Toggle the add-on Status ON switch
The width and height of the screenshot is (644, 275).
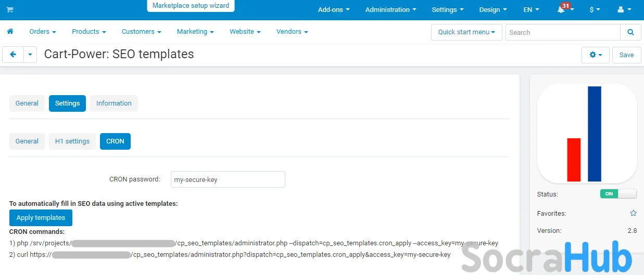[x=618, y=194]
